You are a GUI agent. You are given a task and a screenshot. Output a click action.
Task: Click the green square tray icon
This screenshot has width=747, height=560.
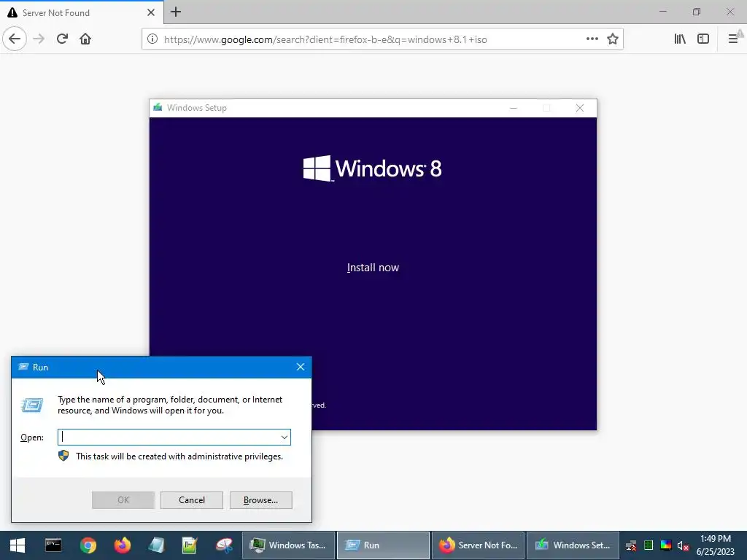[649, 545]
